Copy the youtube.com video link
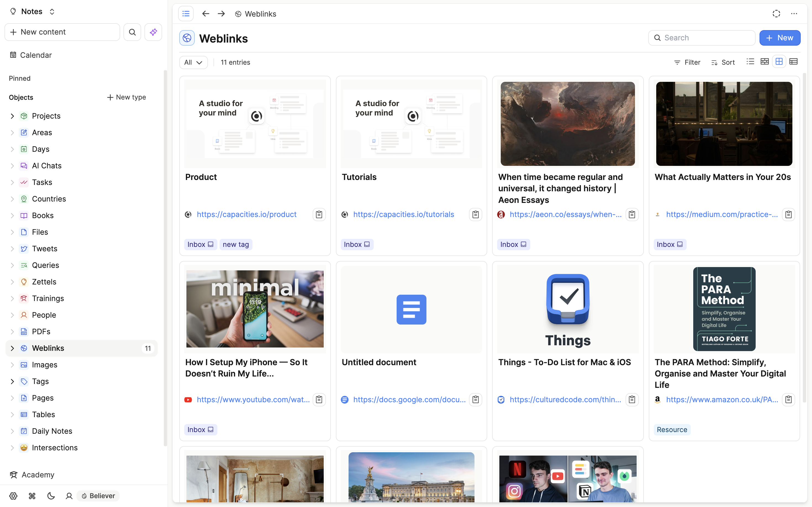This screenshot has height=507, width=812. tap(319, 399)
